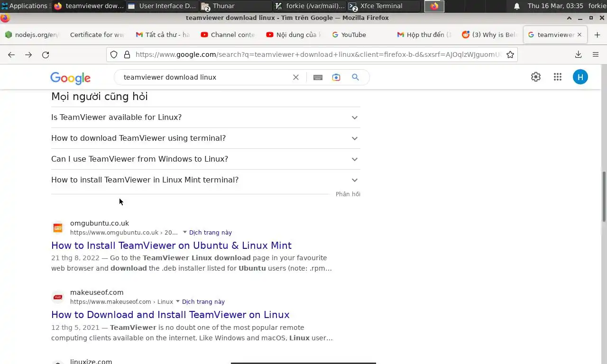The image size is (607, 364).
Task: Switch to Channel content YouTube tab
Action: [x=228, y=35]
